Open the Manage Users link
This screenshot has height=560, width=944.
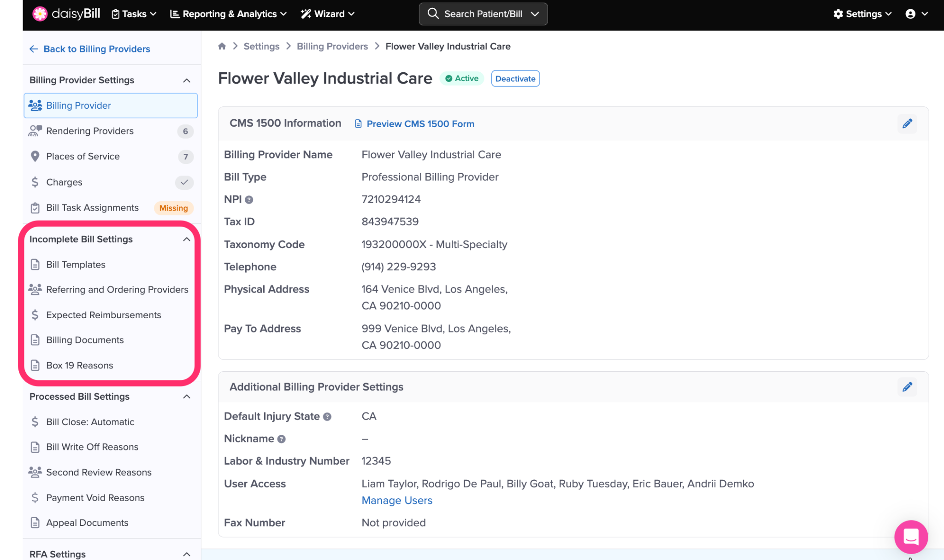[396, 500]
